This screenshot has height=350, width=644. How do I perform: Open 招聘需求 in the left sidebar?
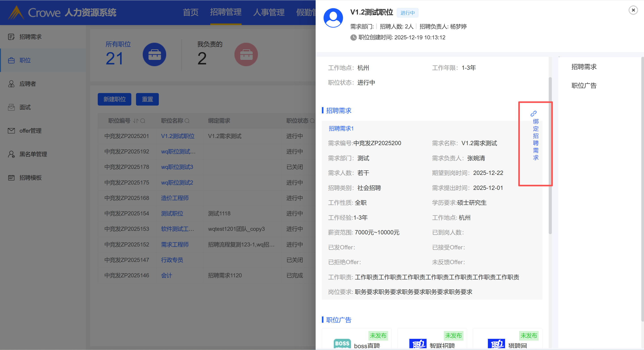coord(30,37)
